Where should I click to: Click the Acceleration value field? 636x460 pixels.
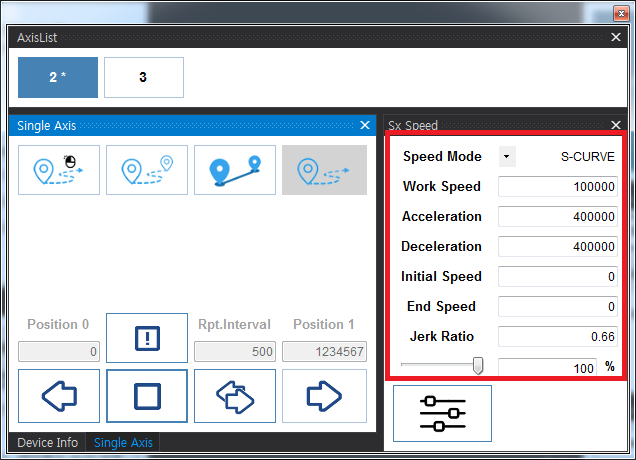coord(558,217)
